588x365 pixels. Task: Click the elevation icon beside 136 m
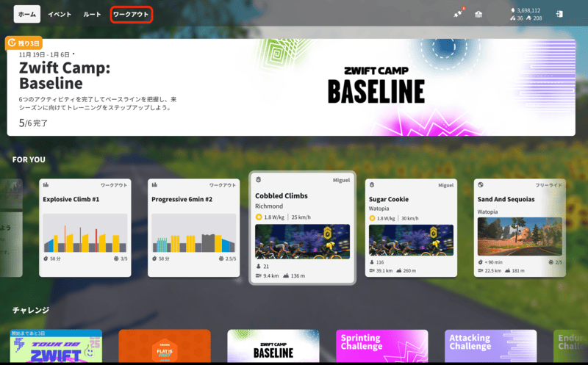pyautogui.click(x=286, y=276)
